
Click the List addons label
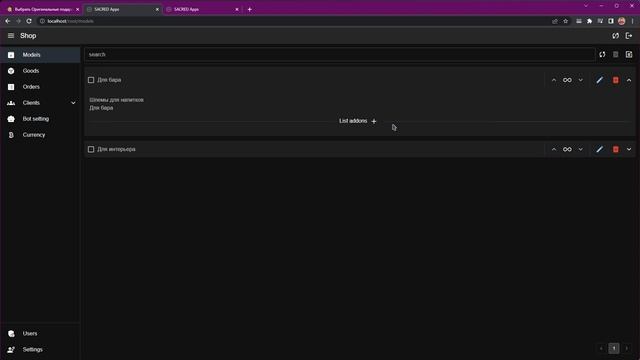353,121
